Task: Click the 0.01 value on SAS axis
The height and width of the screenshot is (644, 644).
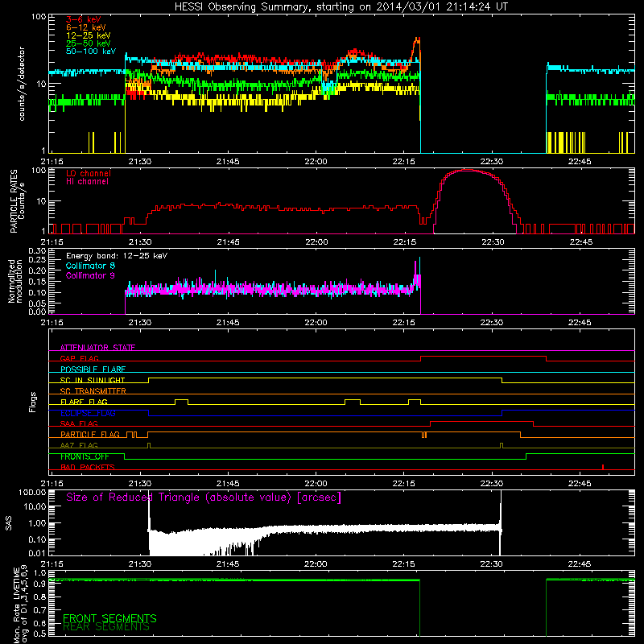Action: [x=37, y=553]
